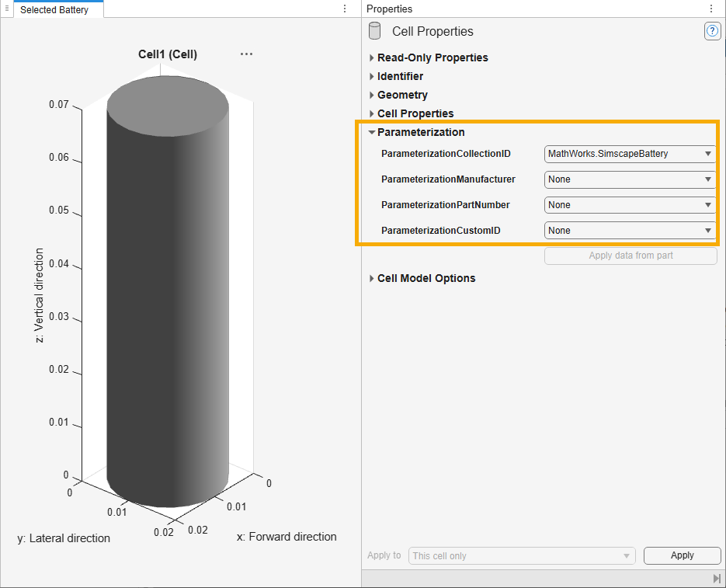Click the x: Forward direction axis label
726x588 pixels.
tap(287, 537)
